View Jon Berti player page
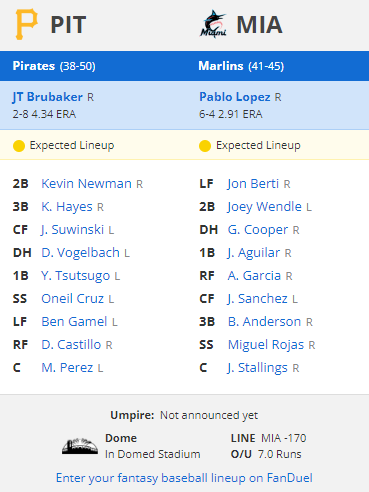 253,184
